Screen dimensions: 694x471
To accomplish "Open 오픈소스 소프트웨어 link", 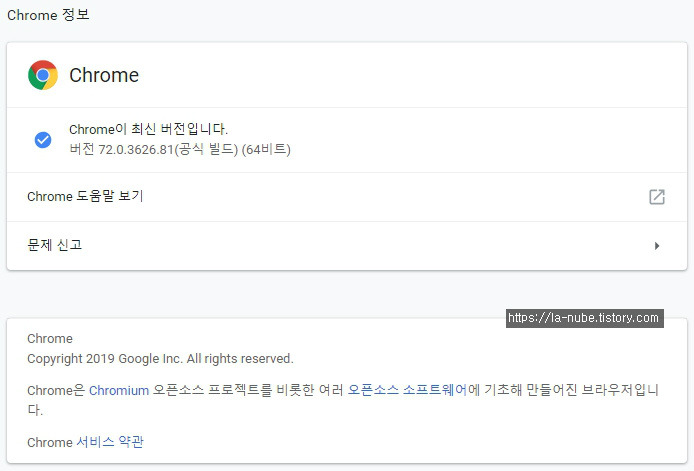I will click(x=407, y=390).
